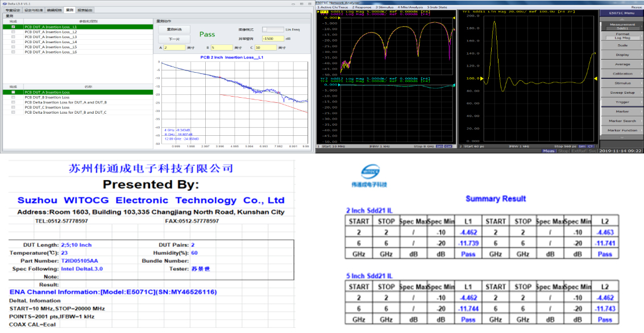This screenshot has width=644, height=333.
Task: Click the Marker Search softkey button
Action: coord(622,120)
